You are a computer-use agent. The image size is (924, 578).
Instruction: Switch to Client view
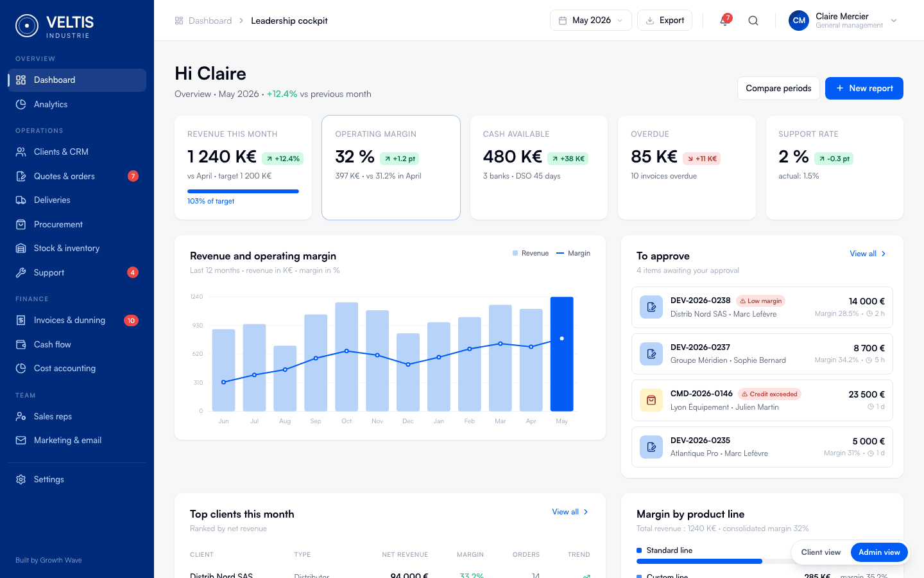[x=821, y=552]
